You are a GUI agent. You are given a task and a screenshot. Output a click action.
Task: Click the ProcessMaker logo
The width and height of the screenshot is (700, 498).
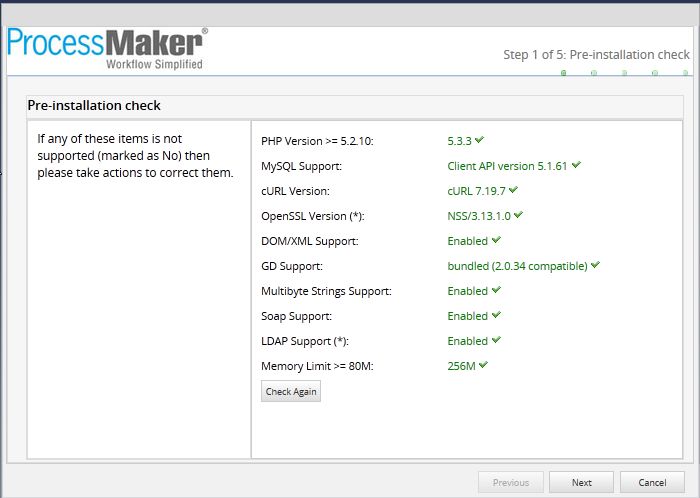[108, 49]
